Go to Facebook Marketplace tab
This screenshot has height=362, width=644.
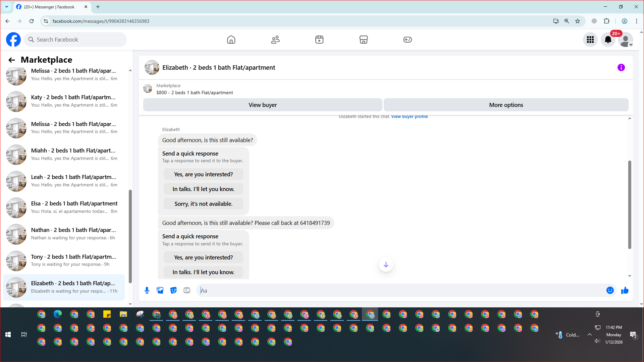coord(363,40)
